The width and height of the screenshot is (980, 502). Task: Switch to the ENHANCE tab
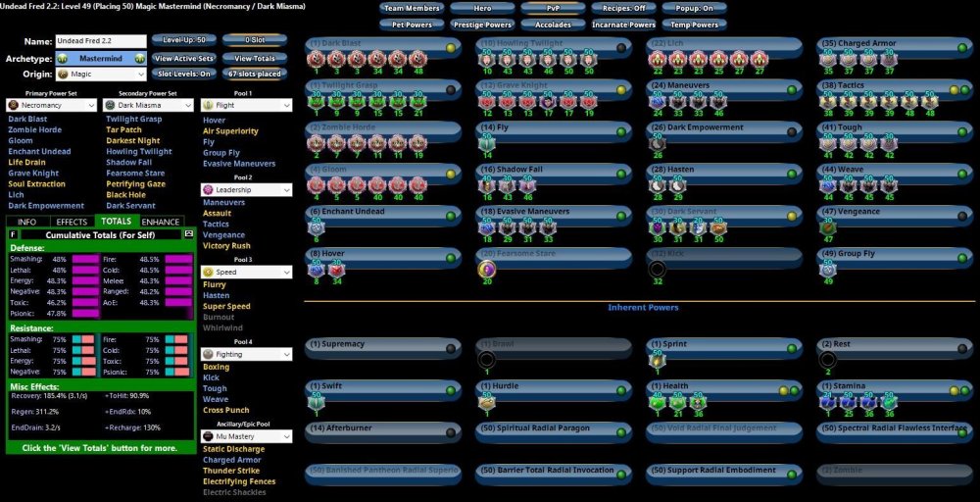tap(162, 222)
